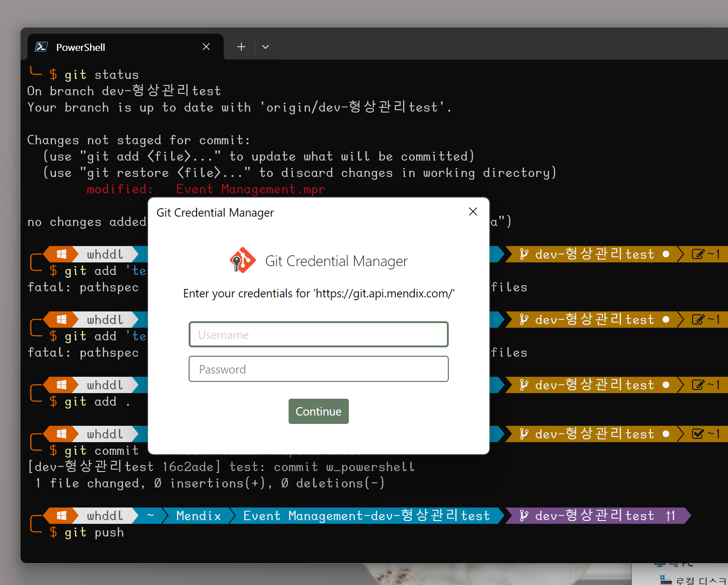The image size is (728, 585).
Task: Click the Username input field
Action: point(318,334)
